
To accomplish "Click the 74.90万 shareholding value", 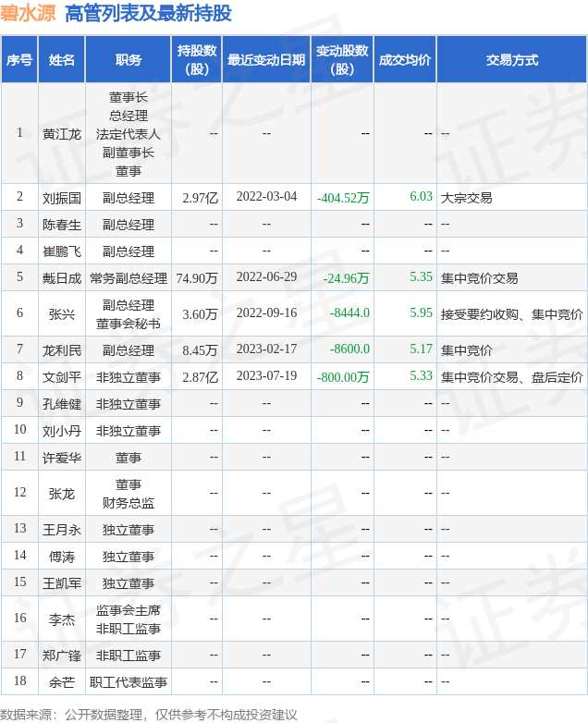I will pyautogui.click(x=197, y=278).
